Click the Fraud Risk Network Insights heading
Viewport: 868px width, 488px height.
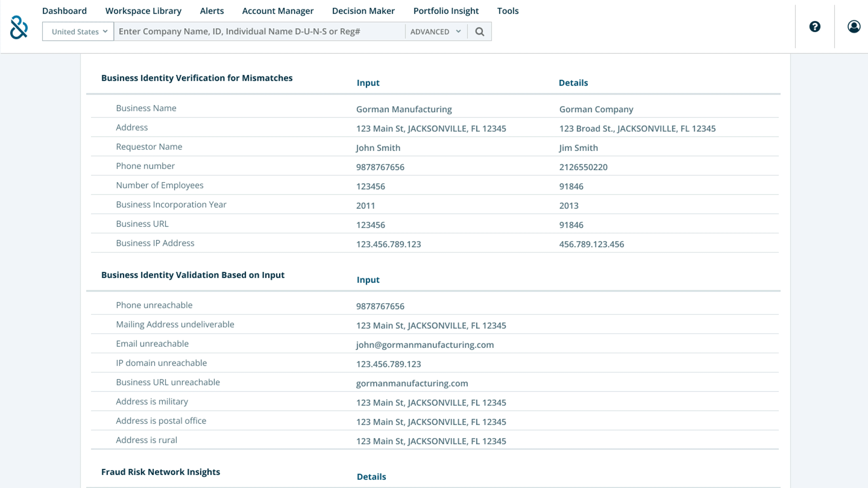click(x=160, y=472)
